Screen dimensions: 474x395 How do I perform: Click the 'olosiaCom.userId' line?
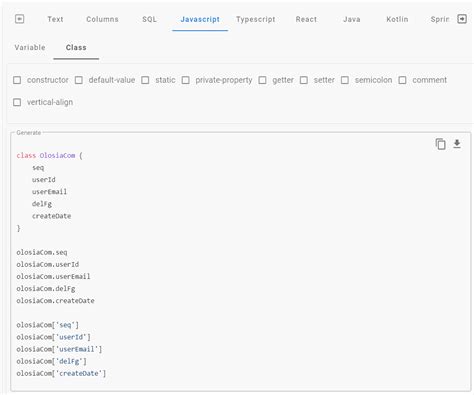[48, 264]
